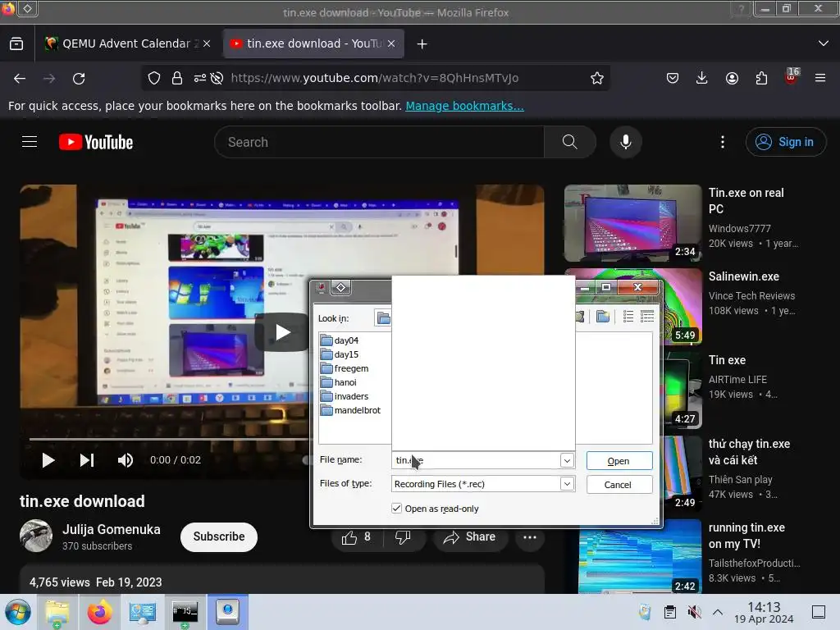Open more actions ellipsis under the video

pos(529,537)
